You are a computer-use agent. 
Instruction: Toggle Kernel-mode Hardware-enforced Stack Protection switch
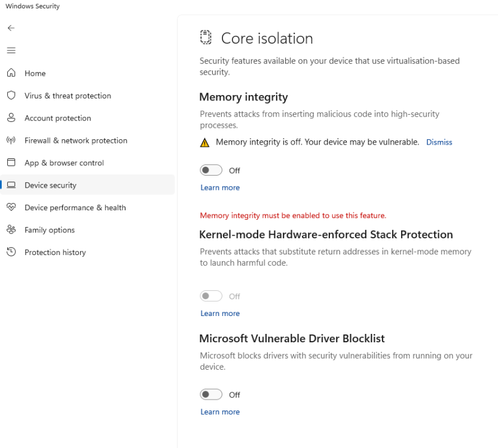click(211, 296)
